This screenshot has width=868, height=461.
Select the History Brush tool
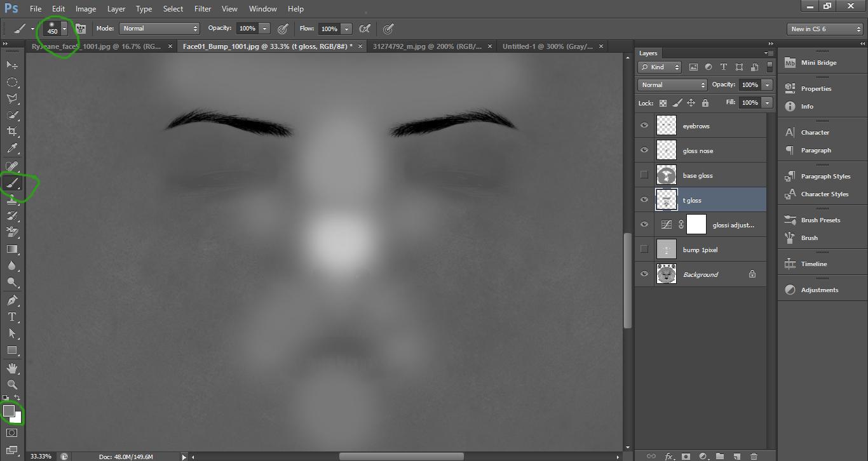click(11, 216)
